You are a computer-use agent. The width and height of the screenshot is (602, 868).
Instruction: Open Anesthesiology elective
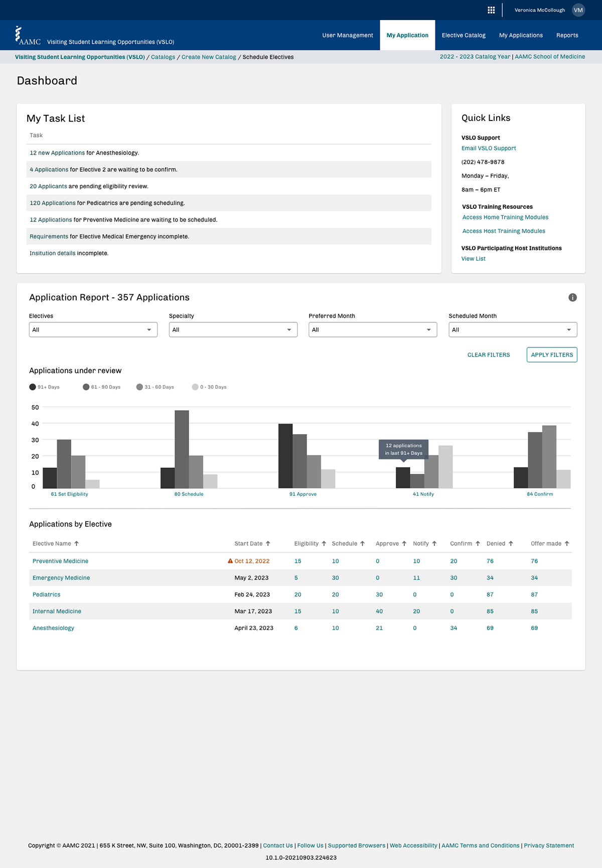pyautogui.click(x=53, y=628)
